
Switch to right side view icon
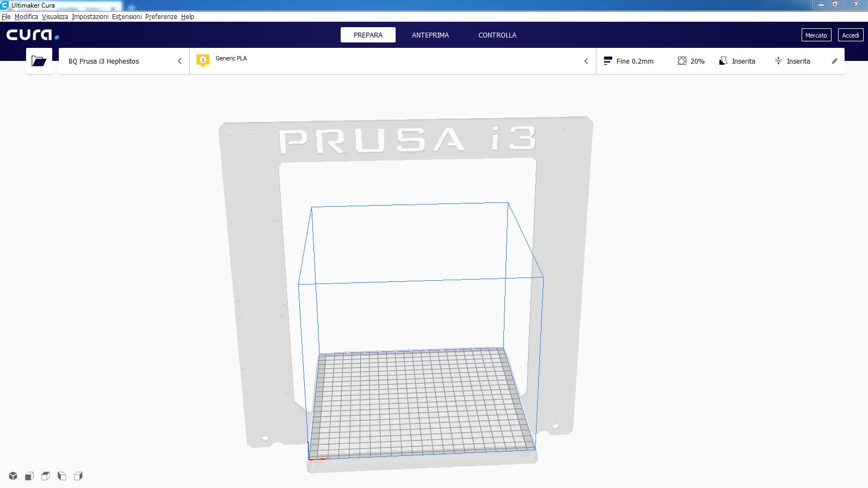tap(78, 476)
